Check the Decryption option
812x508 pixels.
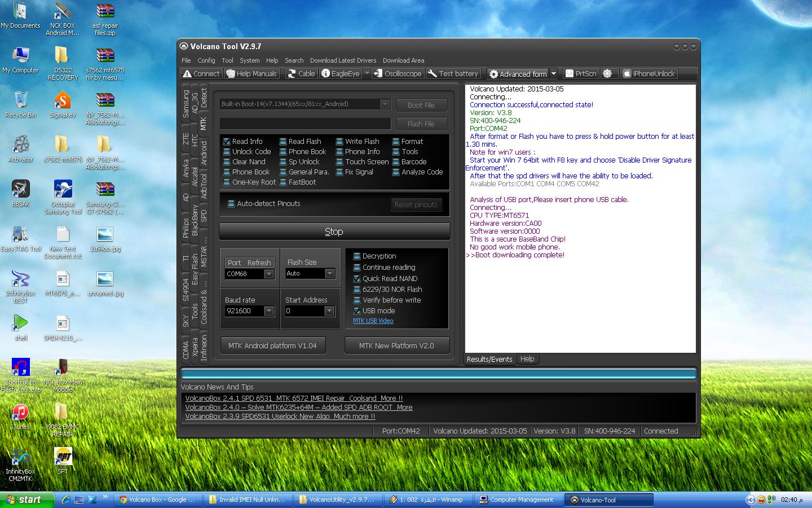[356, 256]
